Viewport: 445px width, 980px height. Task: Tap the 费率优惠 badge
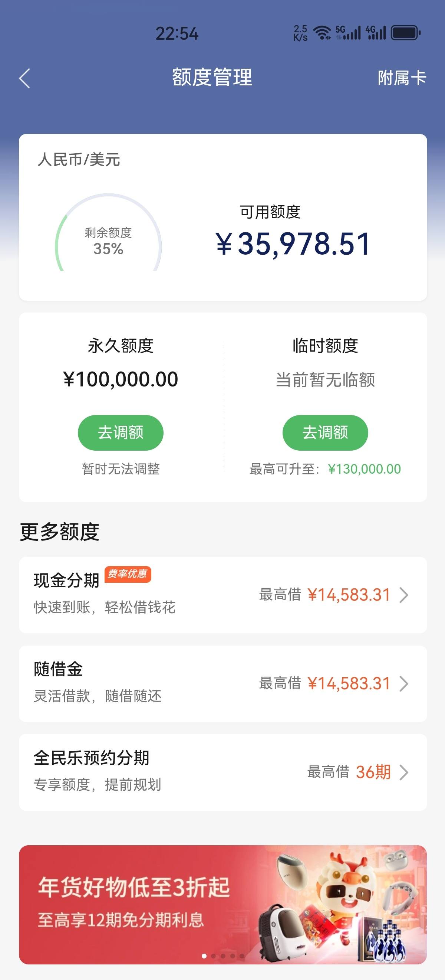coord(128,574)
